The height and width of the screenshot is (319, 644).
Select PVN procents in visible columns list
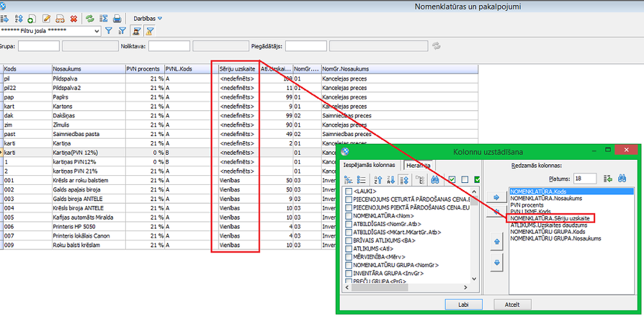point(527,204)
